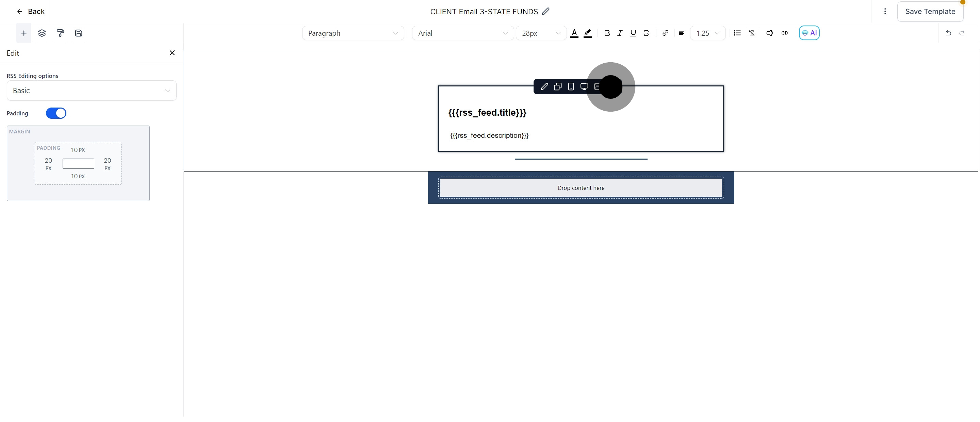Open the layers panel icon
The height and width of the screenshot is (422, 980).
point(42,33)
